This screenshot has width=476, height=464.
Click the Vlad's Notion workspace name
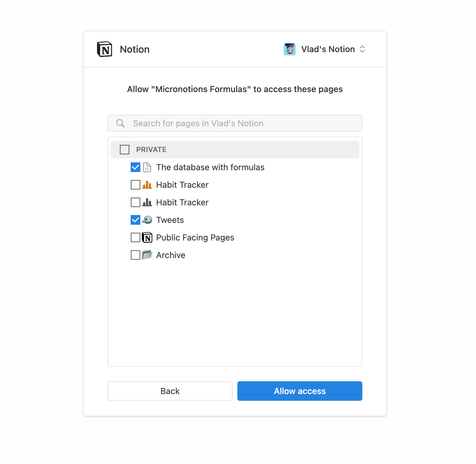point(328,49)
